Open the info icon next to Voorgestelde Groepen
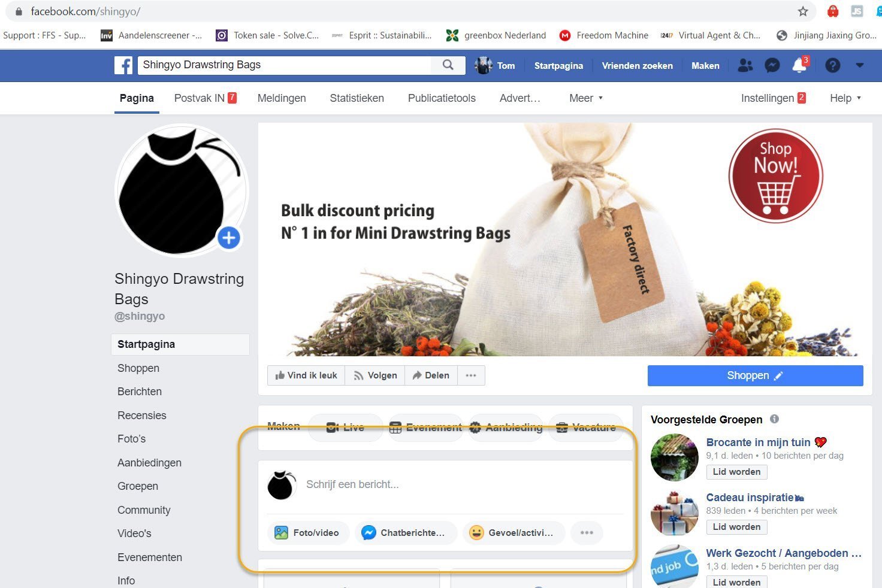This screenshot has width=882, height=588. (774, 419)
